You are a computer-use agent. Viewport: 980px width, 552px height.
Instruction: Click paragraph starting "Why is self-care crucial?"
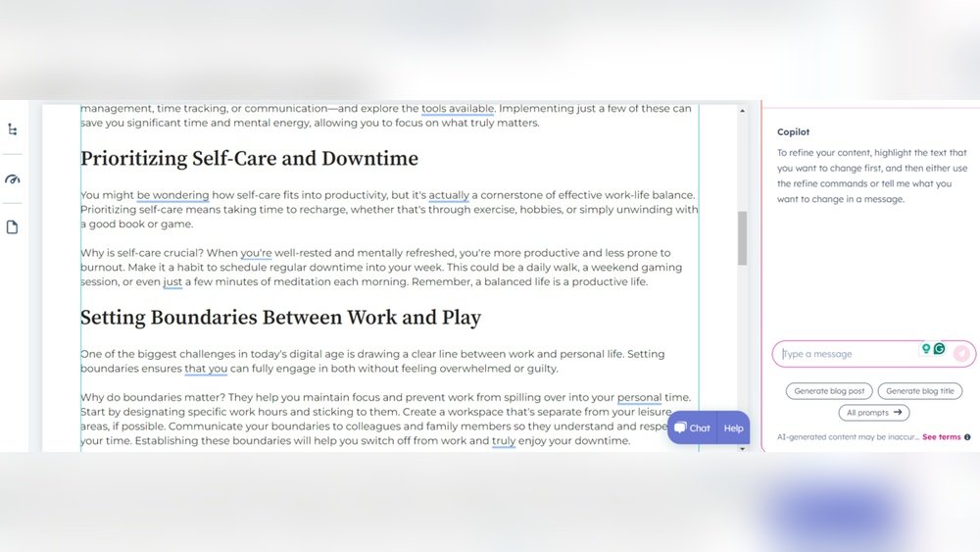click(x=381, y=267)
